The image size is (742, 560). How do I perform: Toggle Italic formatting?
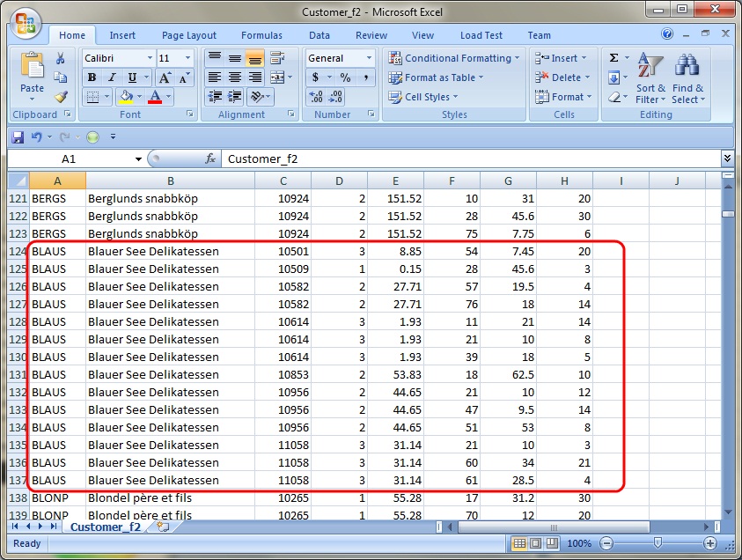pos(112,77)
